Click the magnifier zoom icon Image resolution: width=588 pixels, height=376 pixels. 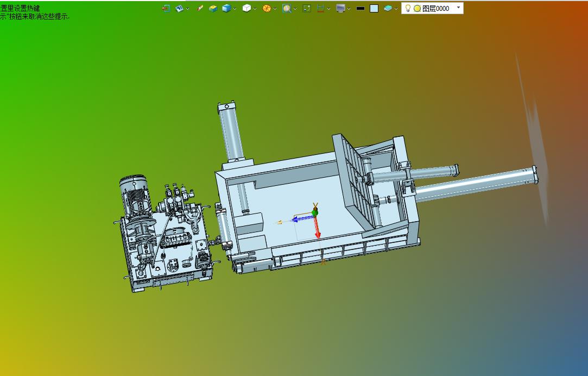[x=287, y=8]
